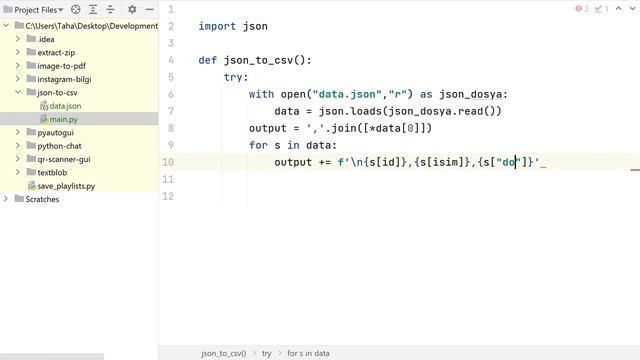This screenshot has width=640, height=360.
Task: Click the "data.json" string in code
Action: 347,94
